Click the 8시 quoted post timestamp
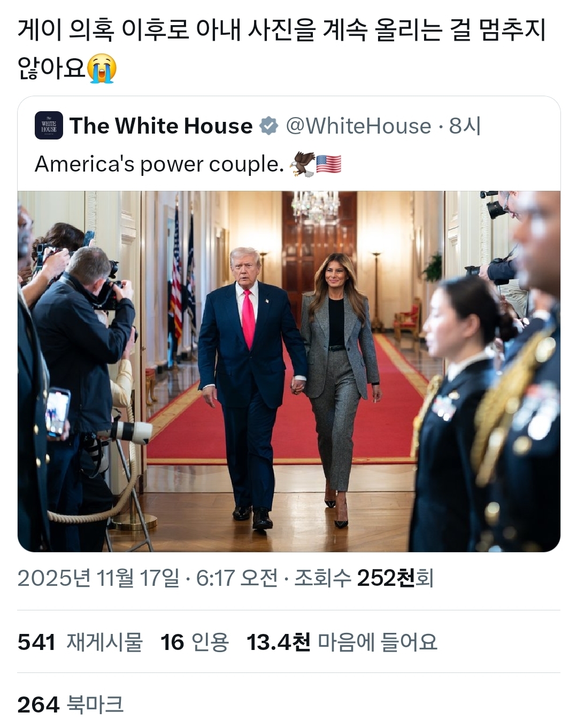Viewport: 577px width, 728px height. point(465,126)
